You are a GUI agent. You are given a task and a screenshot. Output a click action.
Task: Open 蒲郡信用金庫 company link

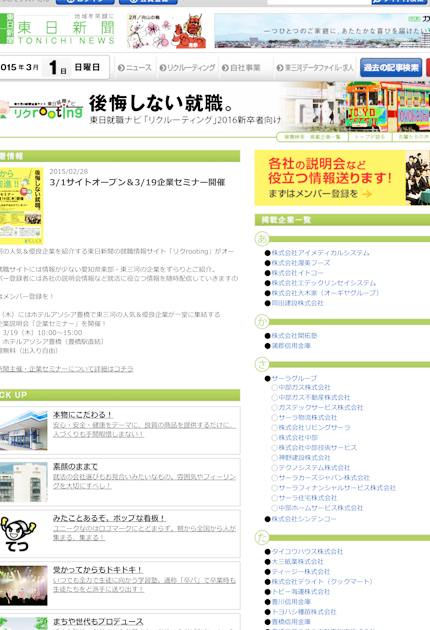[x=291, y=346]
